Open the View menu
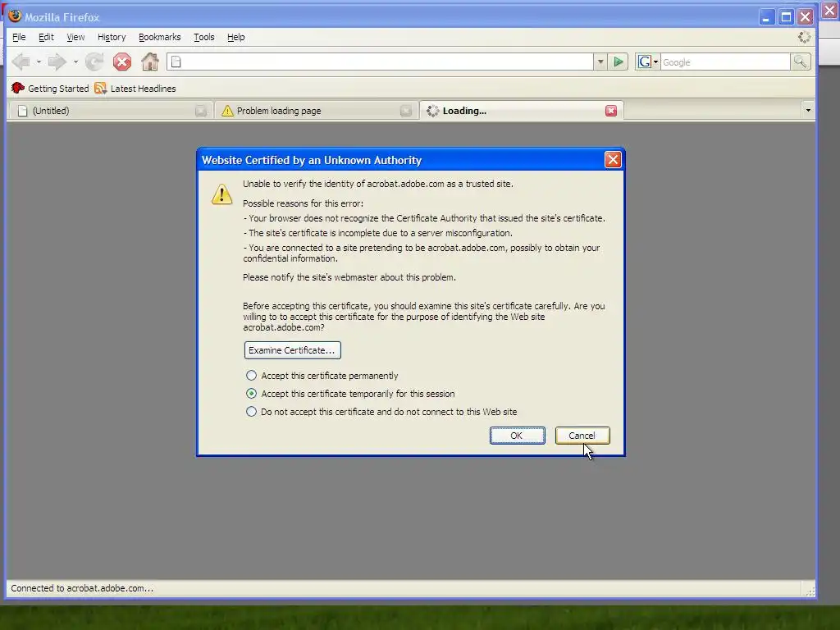The width and height of the screenshot is (840, 630). click(x=75, y=37)
